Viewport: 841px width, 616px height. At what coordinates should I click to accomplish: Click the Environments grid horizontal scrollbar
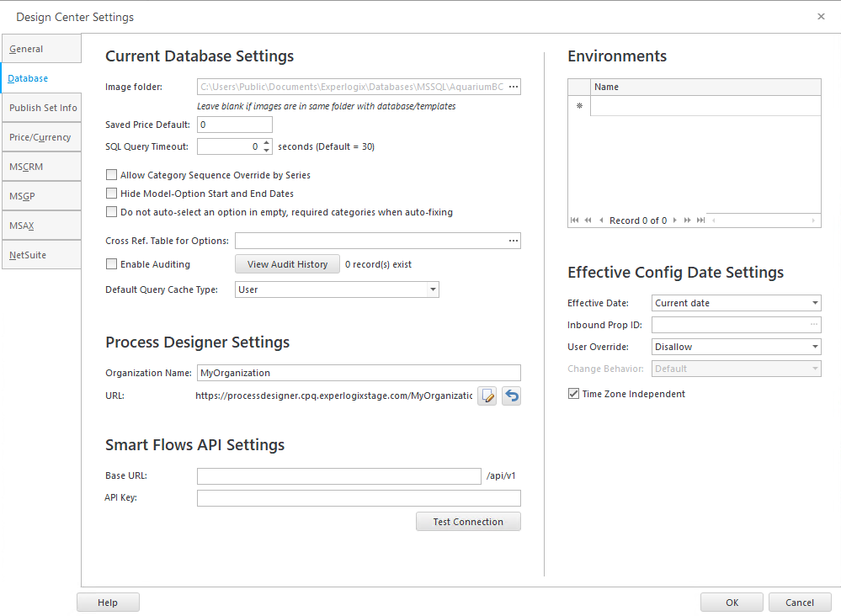(x=764, y=220)
